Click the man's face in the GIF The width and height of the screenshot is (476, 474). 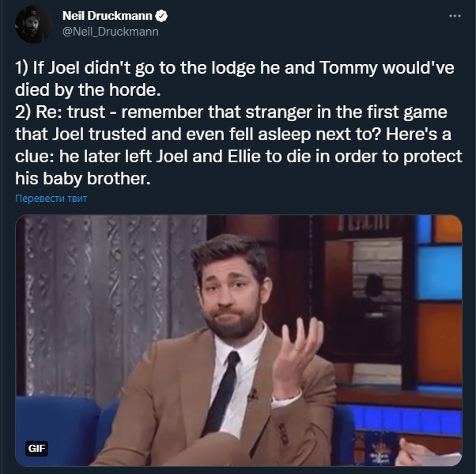point(232,296)
